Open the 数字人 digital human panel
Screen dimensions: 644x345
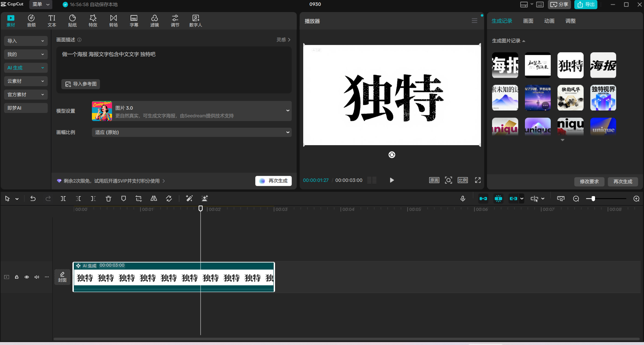click(x=196, y=21)
